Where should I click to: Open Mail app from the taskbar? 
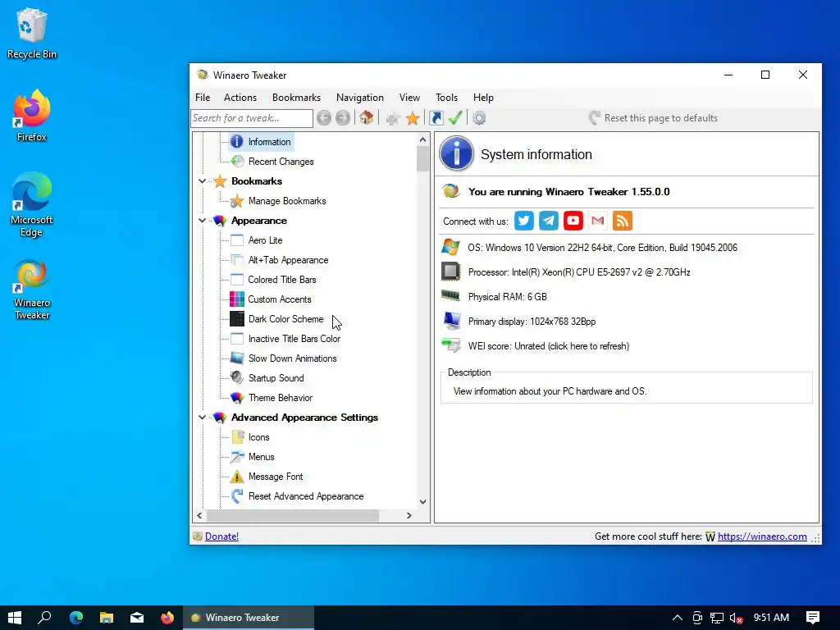(x=137, y=618)
